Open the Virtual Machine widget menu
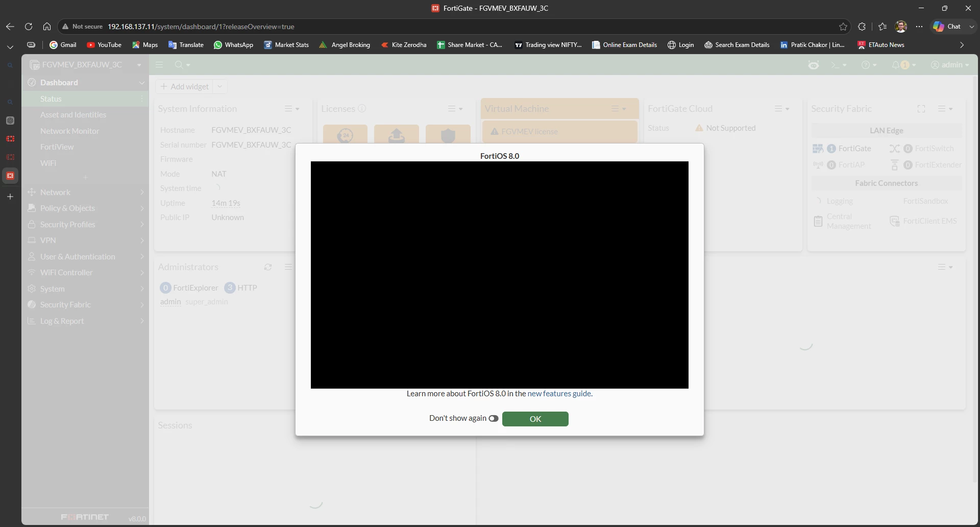The height and width of the screenshot is (527, 980). [619, 109]
